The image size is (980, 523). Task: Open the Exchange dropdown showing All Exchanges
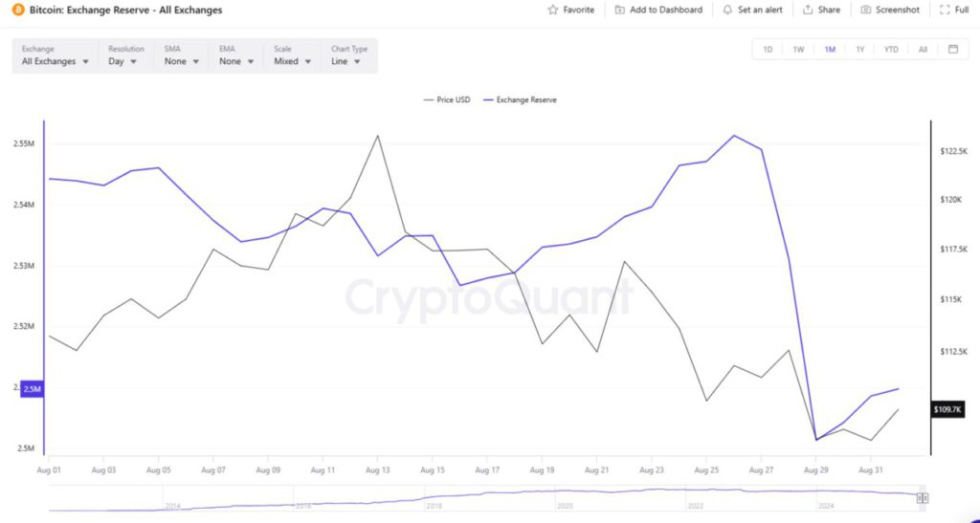(x=56, y=61)
